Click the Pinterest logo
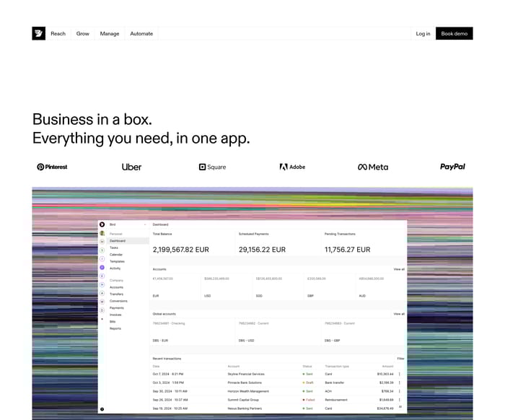The height and width of the screenshot is (420, 505). click(52, 167)
